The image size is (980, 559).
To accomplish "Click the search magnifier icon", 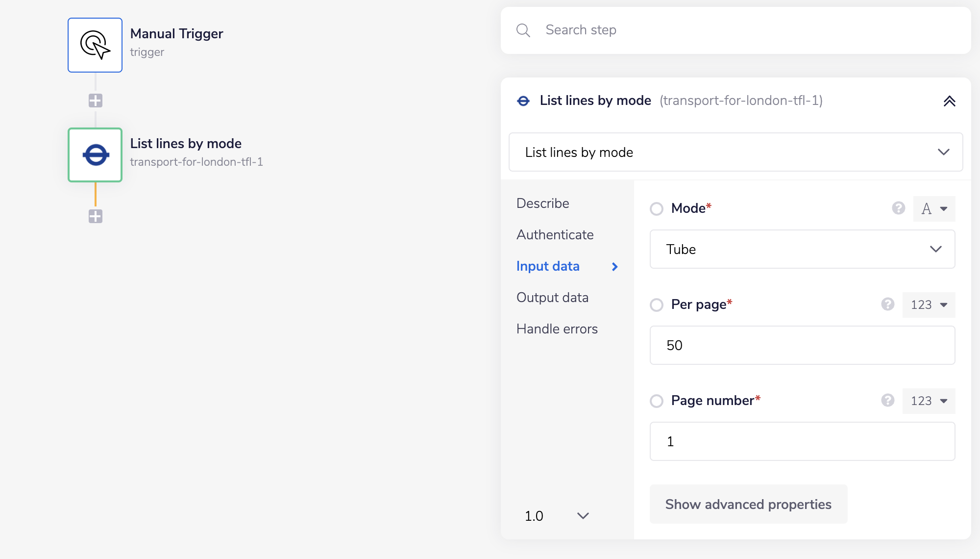I will click(523, 30).
